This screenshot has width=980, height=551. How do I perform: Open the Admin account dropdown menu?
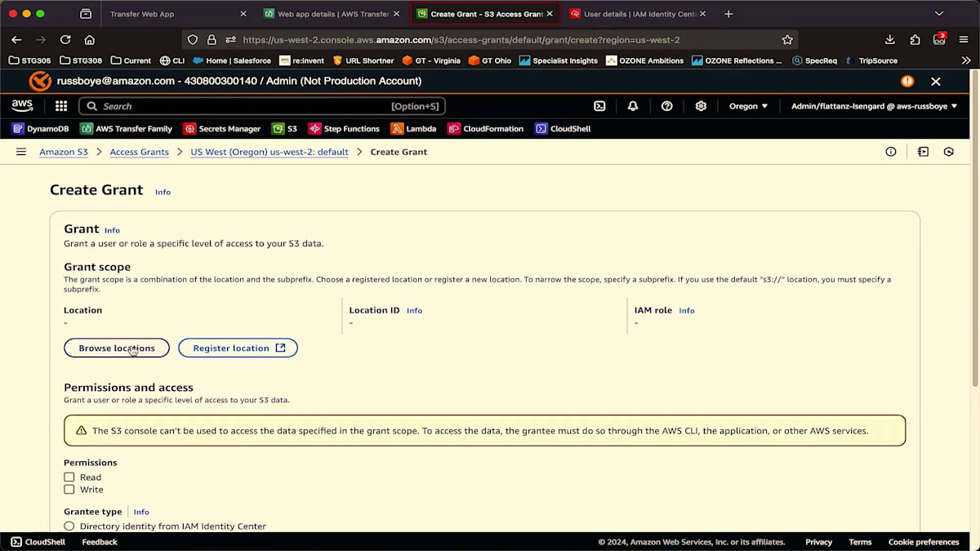874,106
